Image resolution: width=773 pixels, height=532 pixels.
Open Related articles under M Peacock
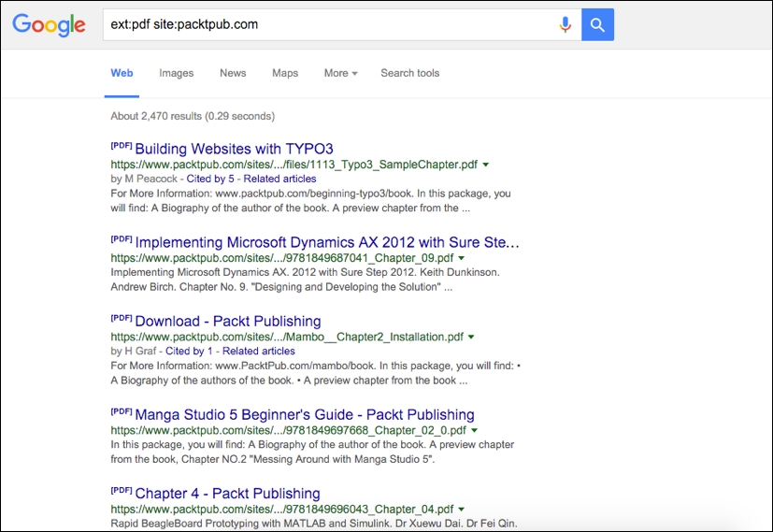279,179
